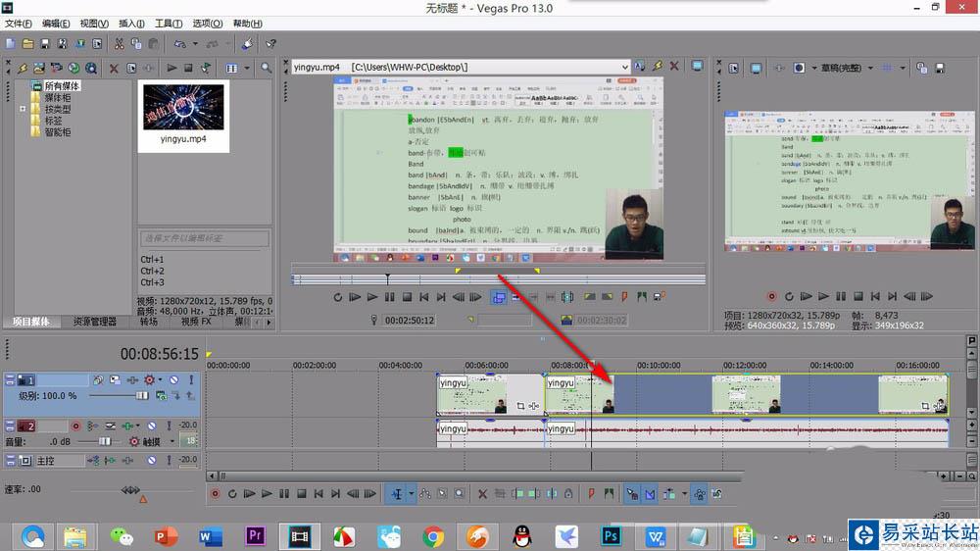Screen dimensions: 980x551
Task: Open the Project Media views dropdown arrow
Action: click(x=248, y=68)
